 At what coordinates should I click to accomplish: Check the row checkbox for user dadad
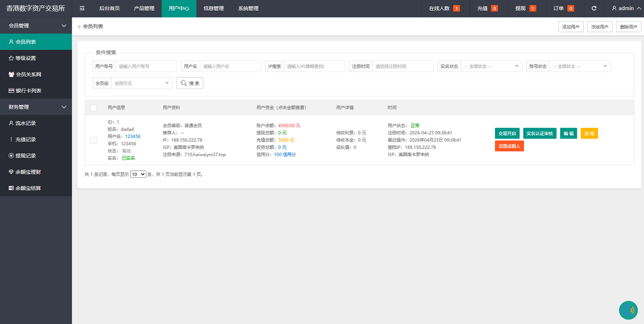(x=94, y=140)
